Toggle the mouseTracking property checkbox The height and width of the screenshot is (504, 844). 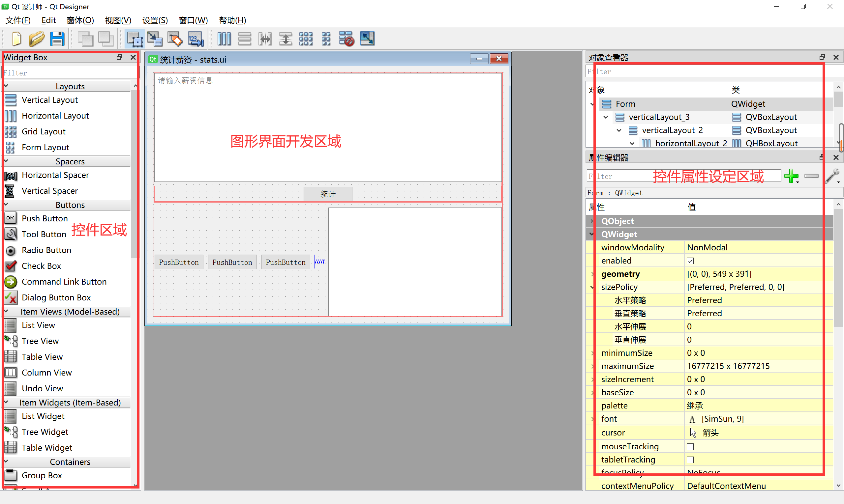pos(690,447)
